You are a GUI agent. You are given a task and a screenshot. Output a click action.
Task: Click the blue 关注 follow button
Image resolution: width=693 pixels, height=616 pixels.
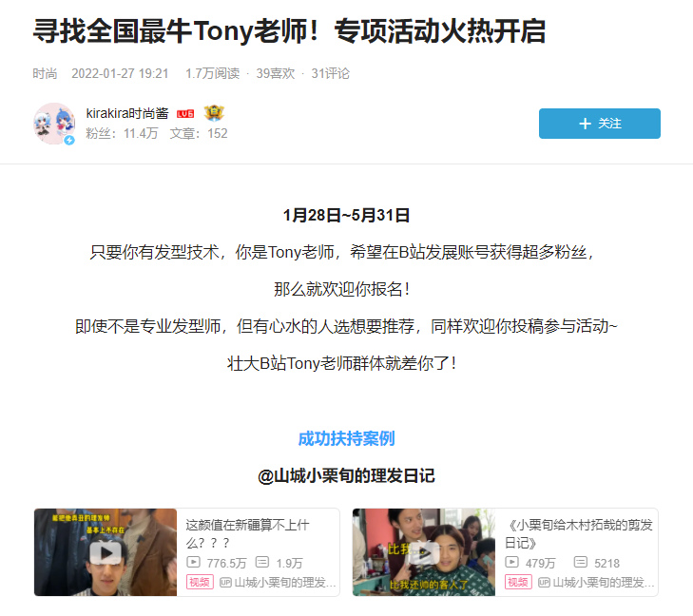point(599,124)
